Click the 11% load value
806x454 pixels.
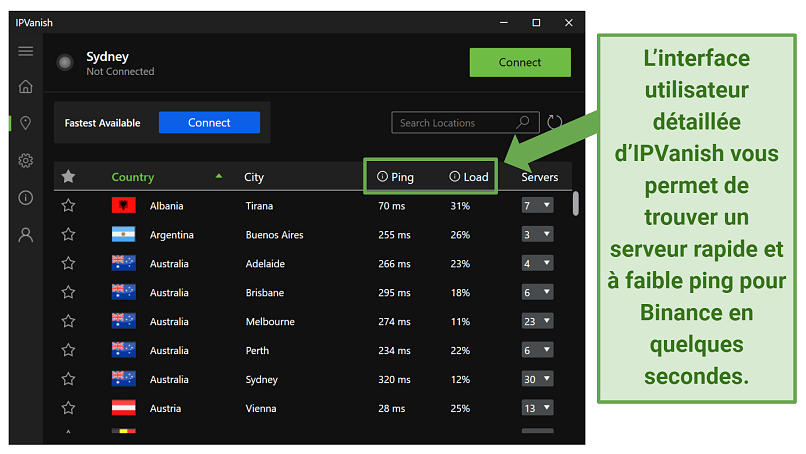point(460,321)
